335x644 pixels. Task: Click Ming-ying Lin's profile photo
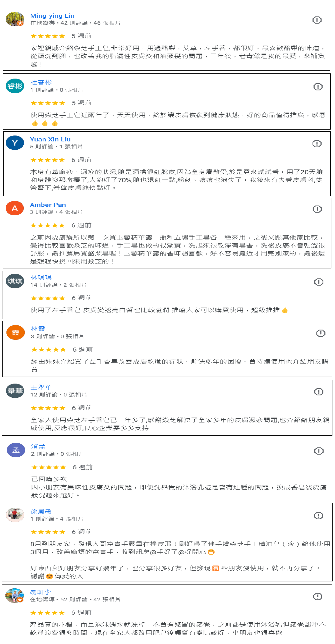tap(15, 19)
